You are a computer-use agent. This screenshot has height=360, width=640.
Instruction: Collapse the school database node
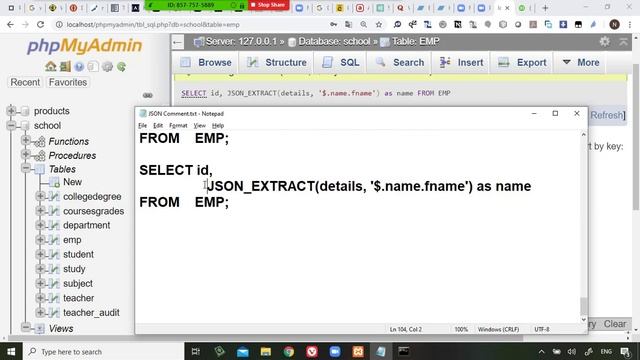pyautogui.click(x=11, y=125)
